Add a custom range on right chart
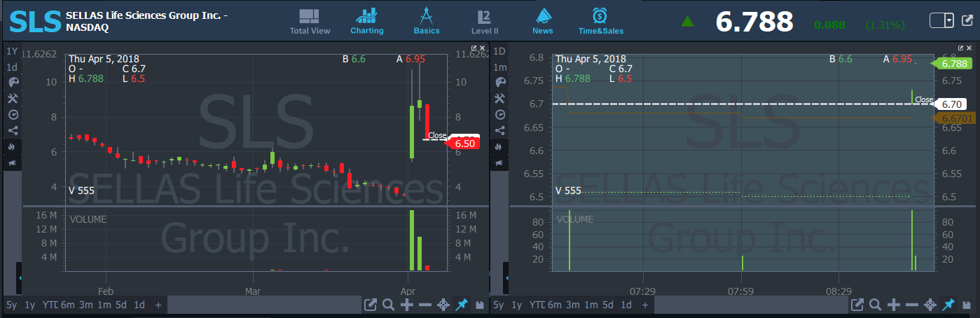The height and width of the screenshot is (318, 980). pos(645,305)
